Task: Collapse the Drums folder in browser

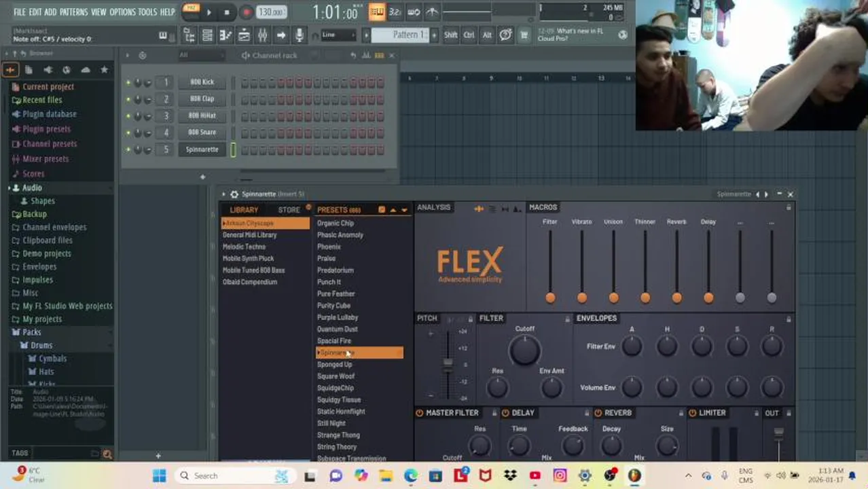Action: pyautogui.click(x=41, y=346)
